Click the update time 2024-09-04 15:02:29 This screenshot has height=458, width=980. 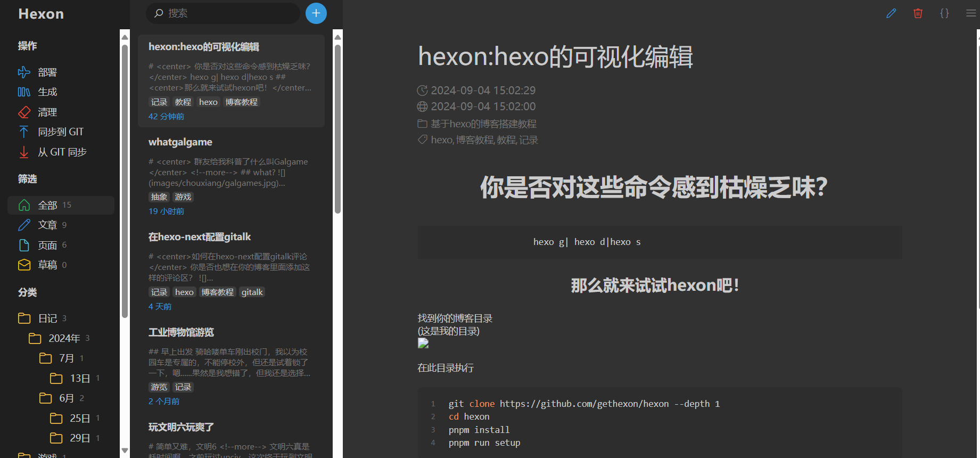tap(483, 91)
